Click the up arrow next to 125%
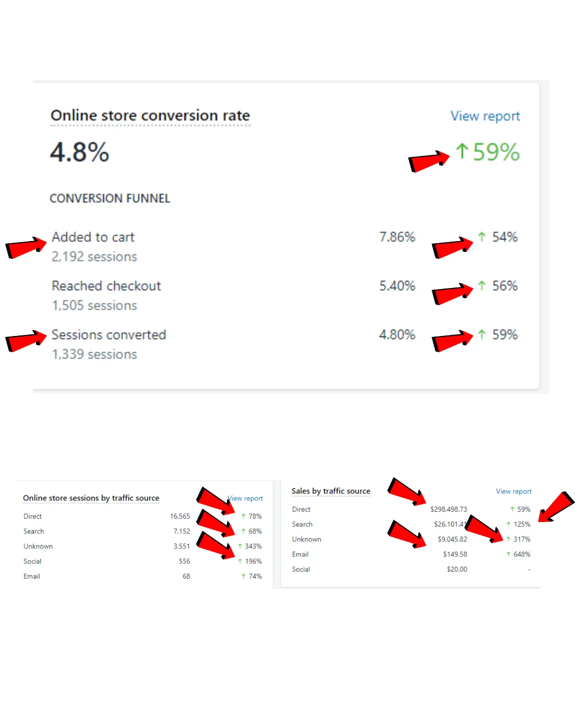The width and height of the screenshot is (582, 728). 508,524
